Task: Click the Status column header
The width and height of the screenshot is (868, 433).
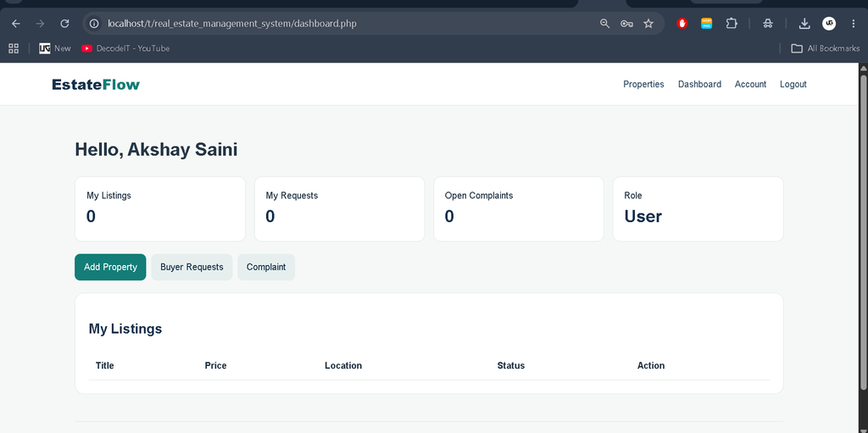Action: [511, 365]
